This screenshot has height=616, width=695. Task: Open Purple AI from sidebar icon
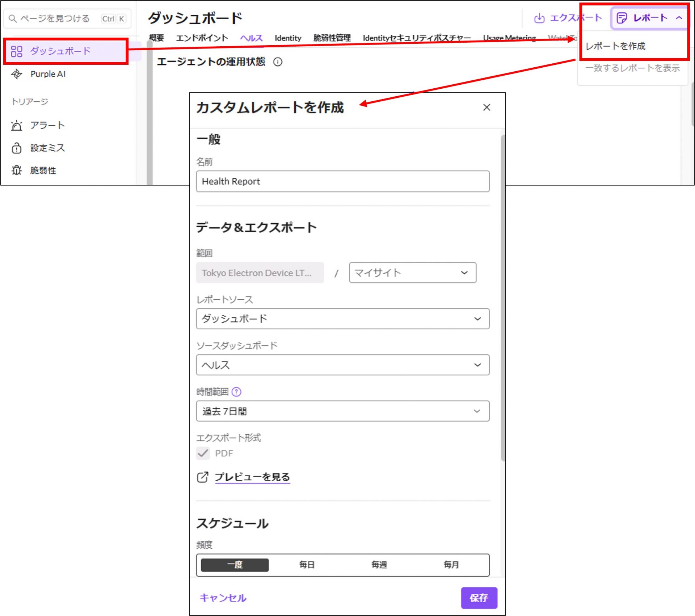point(17,74)
